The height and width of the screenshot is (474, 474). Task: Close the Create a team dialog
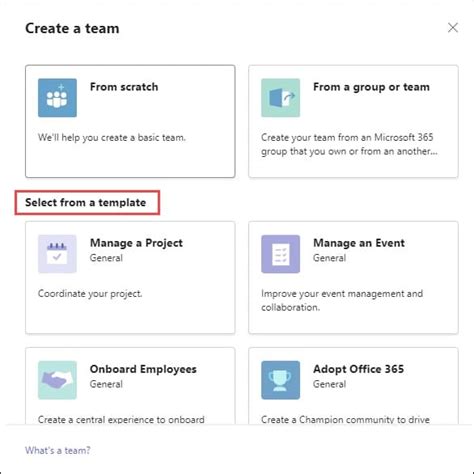click(453, 28)
